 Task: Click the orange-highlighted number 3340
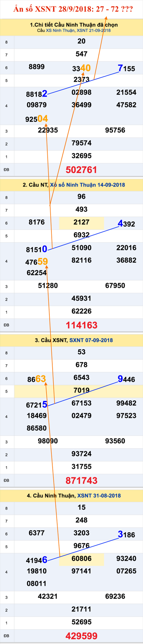coord(81,68)
